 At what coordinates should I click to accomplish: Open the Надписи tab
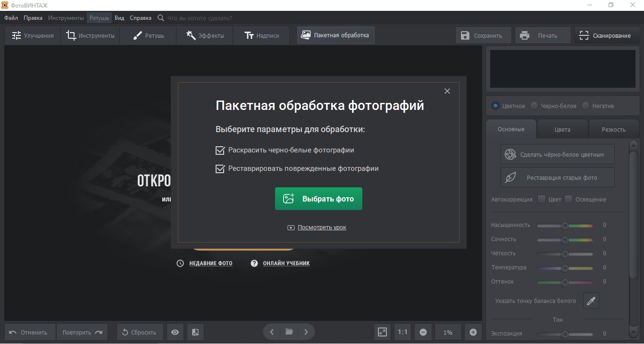click(261, 35)
